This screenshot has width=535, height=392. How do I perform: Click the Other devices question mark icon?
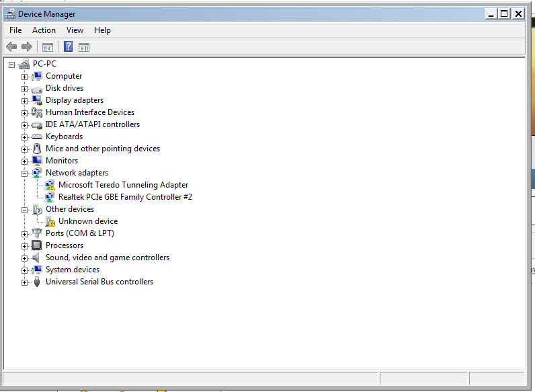tap(37, 209)
